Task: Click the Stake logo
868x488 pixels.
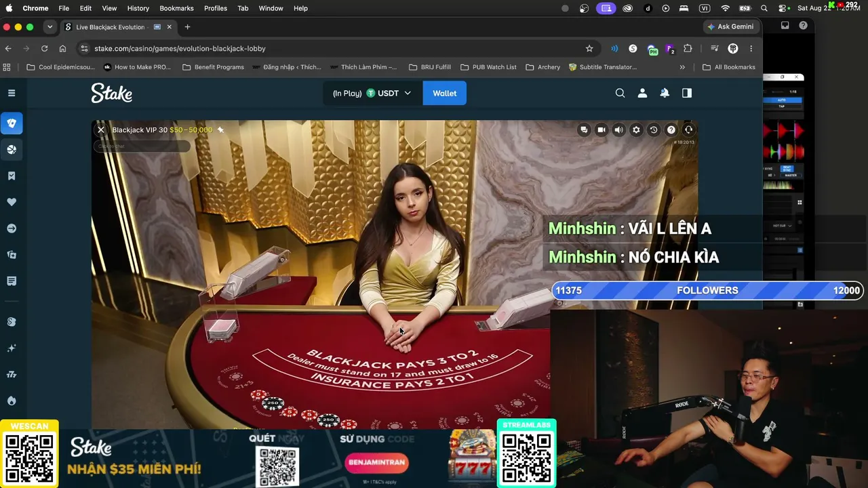Action: (112, 93)
